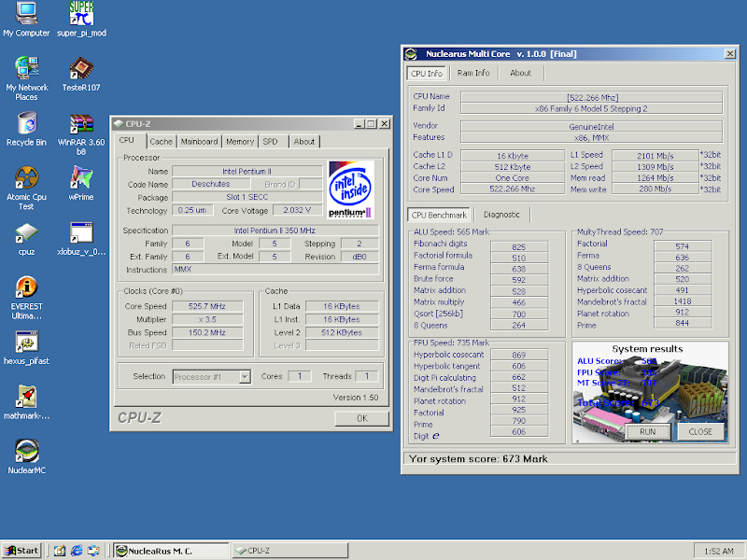This screenshot has height=560, width=747.
Task: Open the Memory tab in CPU-Z
Action: point(240,142)
